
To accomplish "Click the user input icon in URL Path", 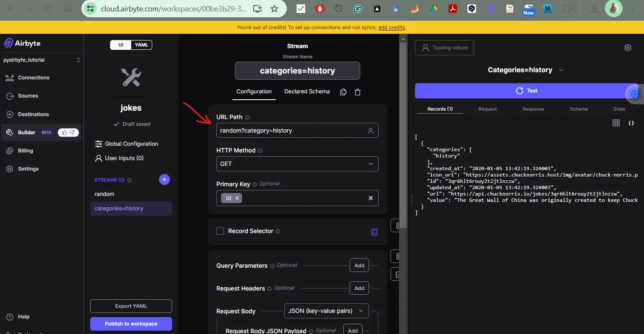I will [x=371, y=131].
